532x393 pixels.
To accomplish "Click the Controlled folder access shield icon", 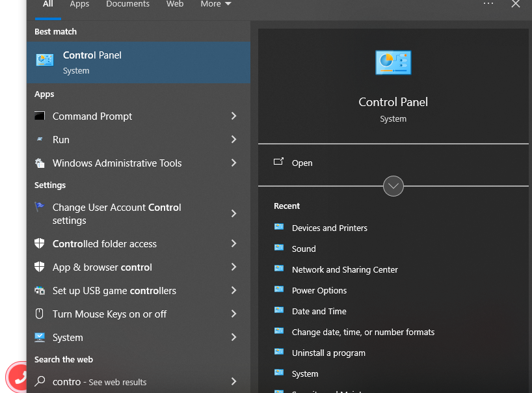I will tap(40, 243).
